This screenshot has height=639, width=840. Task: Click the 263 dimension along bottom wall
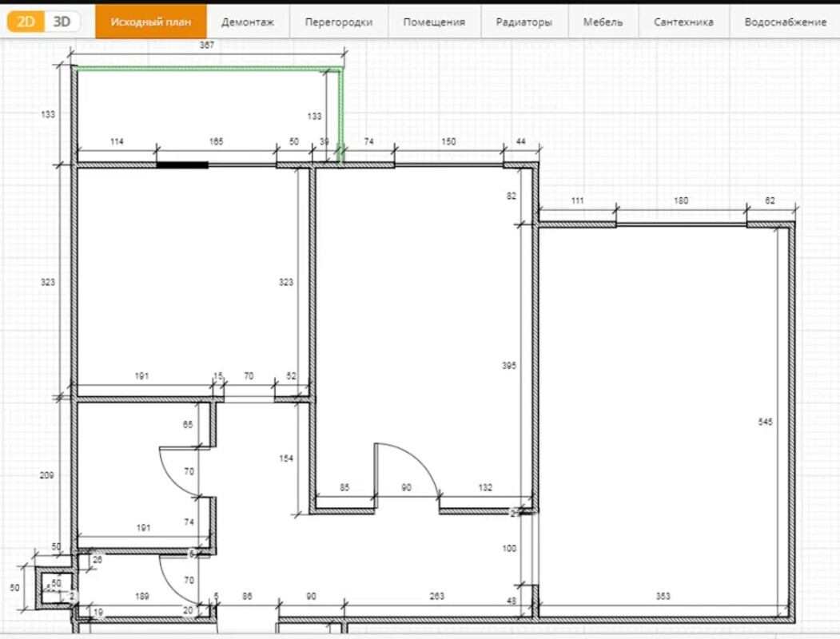pos(437,596)
